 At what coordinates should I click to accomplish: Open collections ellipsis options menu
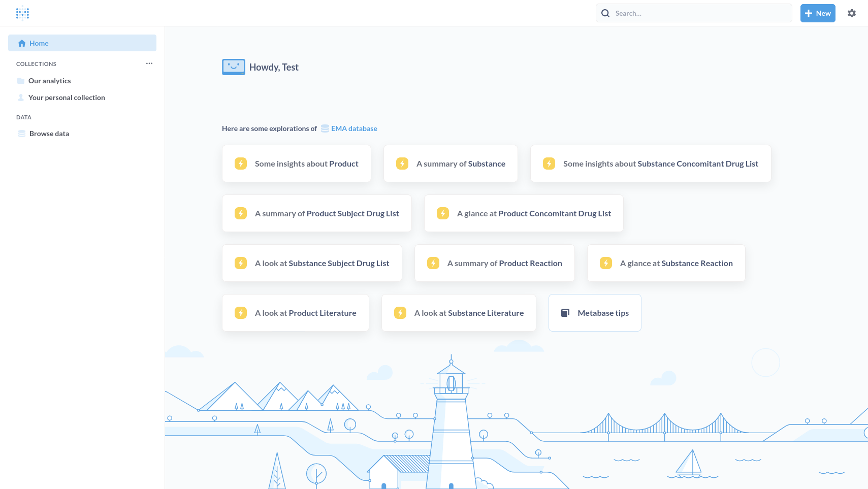pyautogui.click(x=149, y=63)
